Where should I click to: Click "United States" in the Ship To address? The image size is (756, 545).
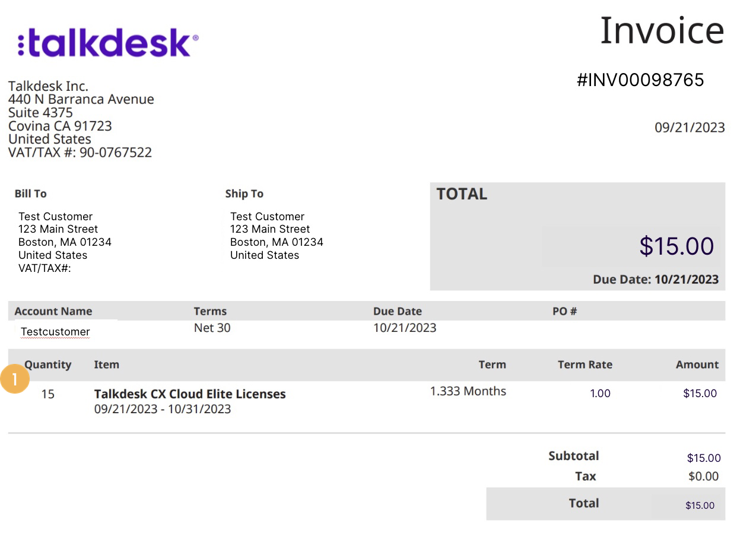[x=265, y=255]
